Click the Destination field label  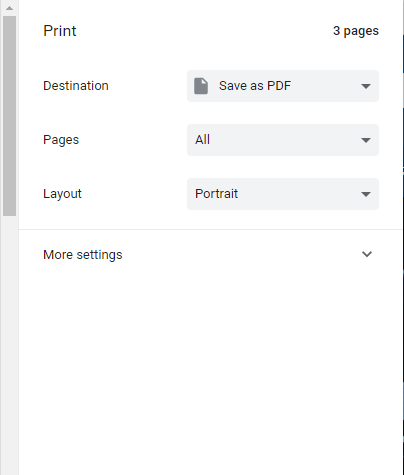point(76,86)
